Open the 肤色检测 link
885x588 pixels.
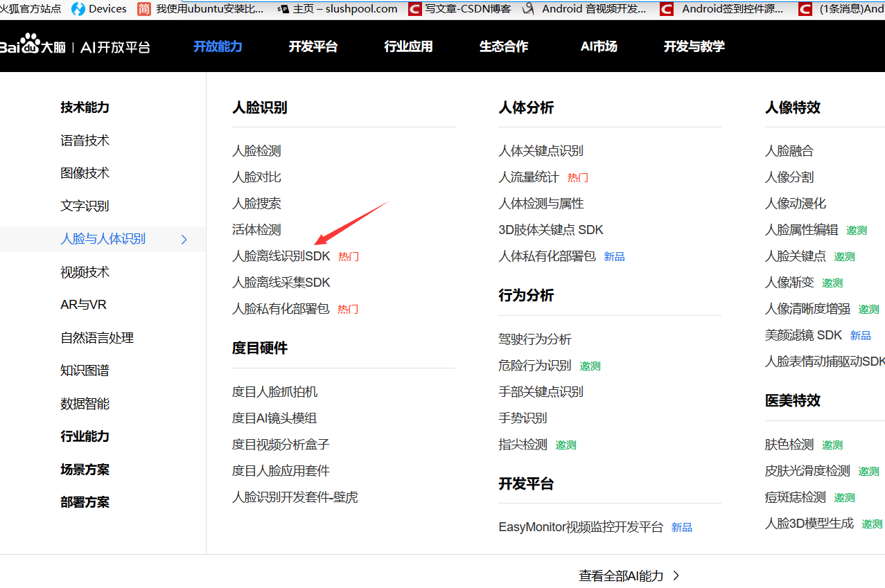(789, 445)
